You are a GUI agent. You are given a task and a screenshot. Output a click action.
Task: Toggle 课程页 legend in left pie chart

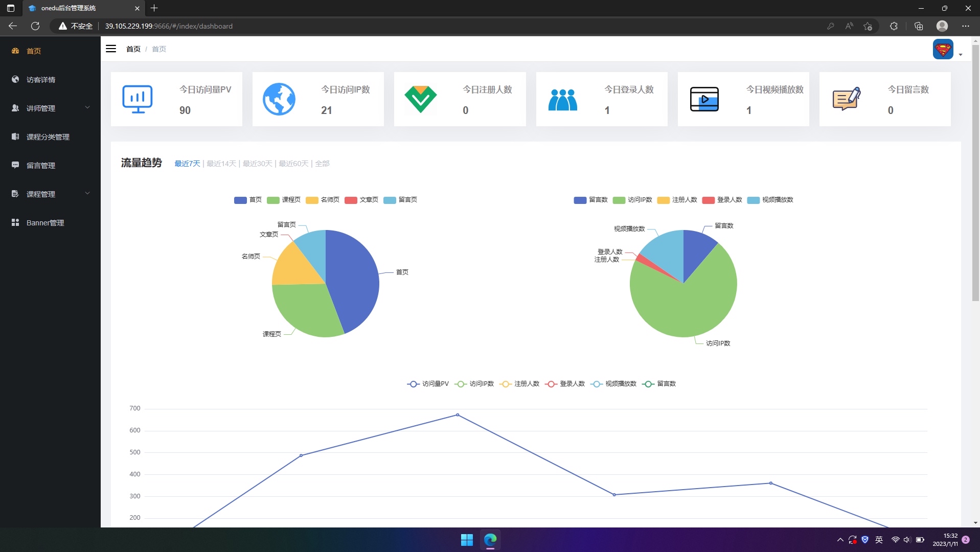[284, 200]
